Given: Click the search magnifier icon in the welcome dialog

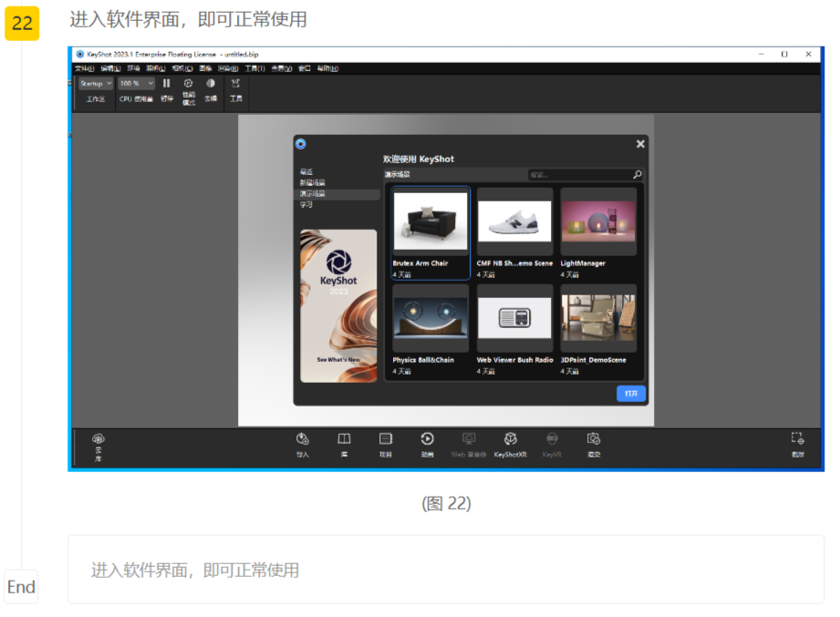Looking at the screenshot, I should coord(637,174).
